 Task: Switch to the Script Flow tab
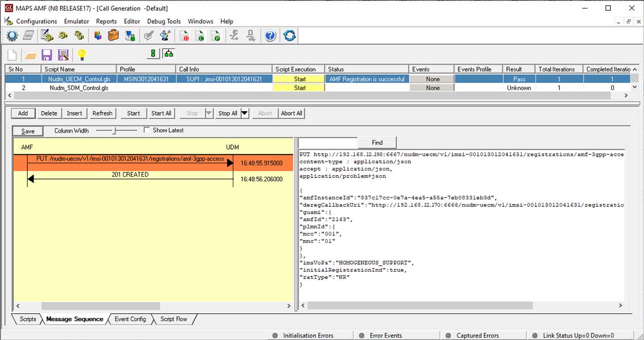(x=173, y=319)
